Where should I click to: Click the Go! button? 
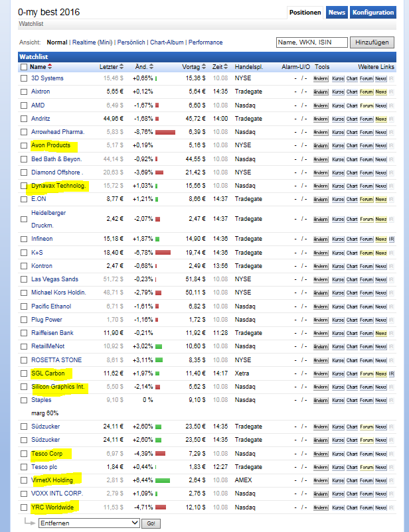pos(151,523)
